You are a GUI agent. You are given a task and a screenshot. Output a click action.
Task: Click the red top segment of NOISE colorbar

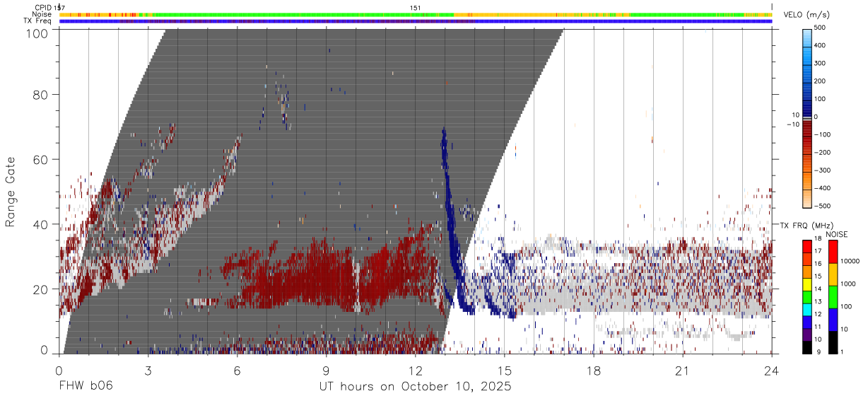[x=833, y=252]
